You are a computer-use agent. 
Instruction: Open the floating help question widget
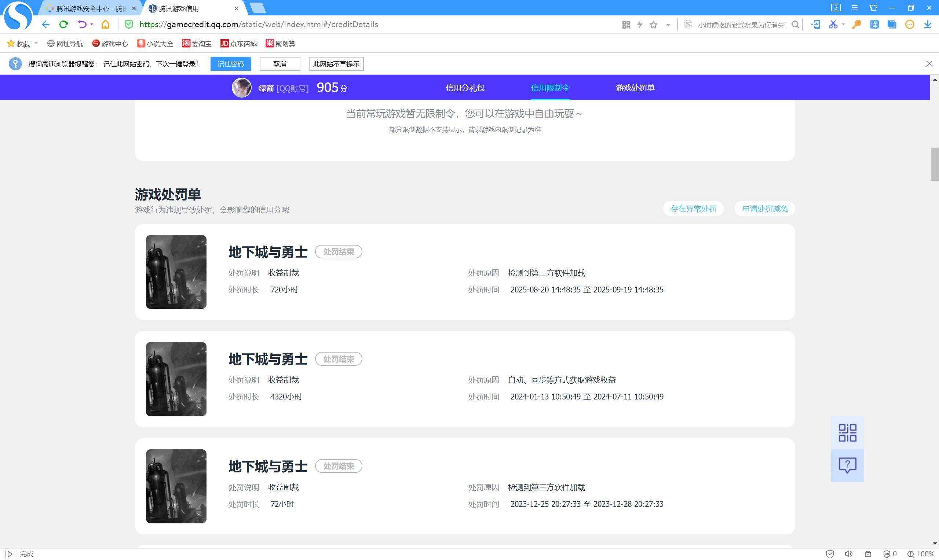point(847,466)
